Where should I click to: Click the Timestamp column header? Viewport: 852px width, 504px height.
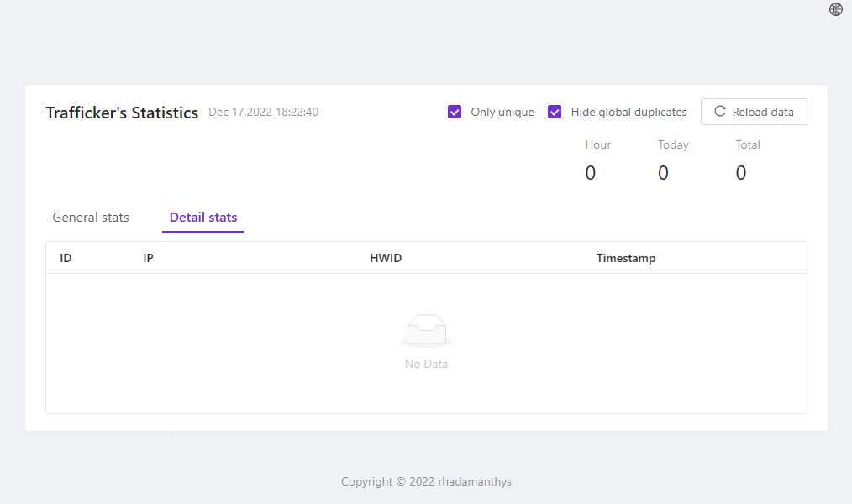tap(626, 258)
